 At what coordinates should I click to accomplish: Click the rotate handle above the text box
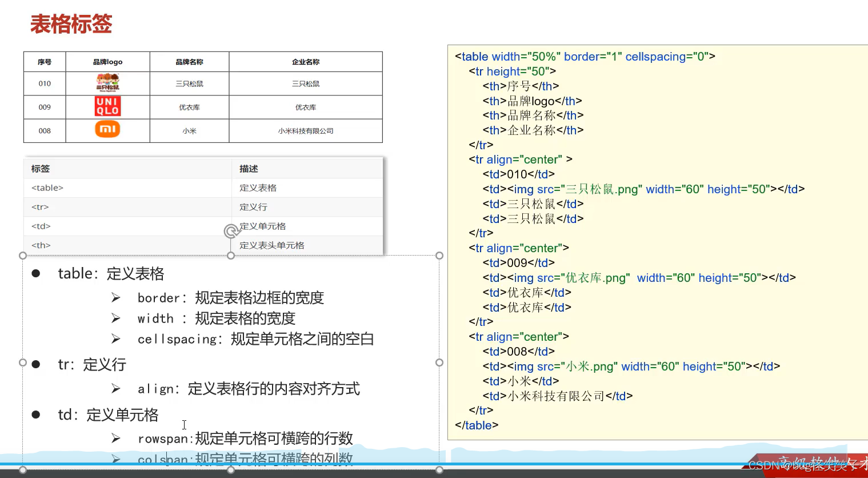point(231,231)
